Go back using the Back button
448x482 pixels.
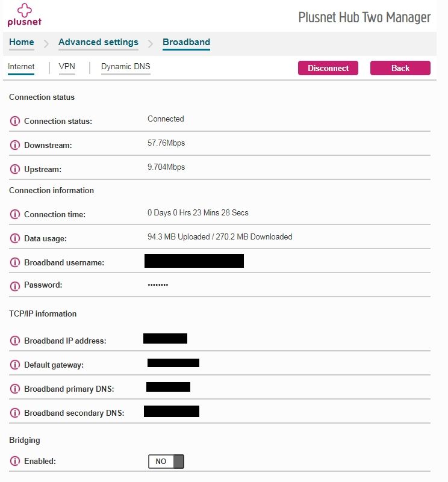pos(400,68)
